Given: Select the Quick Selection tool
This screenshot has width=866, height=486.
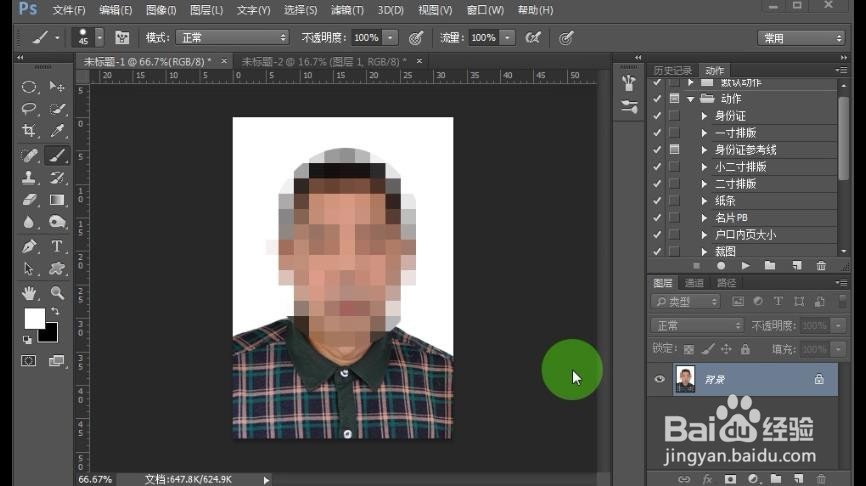Looking at the screenshot, I should coord(56,109).
